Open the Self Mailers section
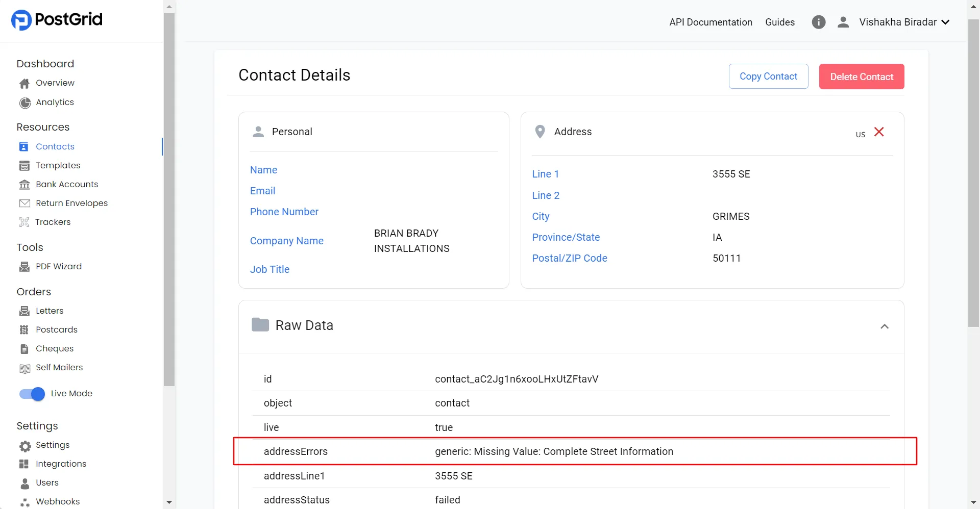The height and width of the screenshot is (509, 980). pos(24,367)
